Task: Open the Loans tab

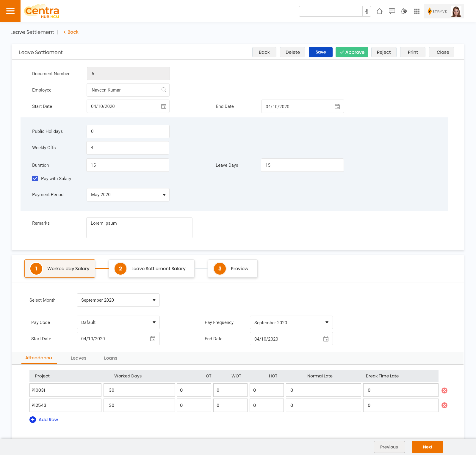Action: coord(110,358)
